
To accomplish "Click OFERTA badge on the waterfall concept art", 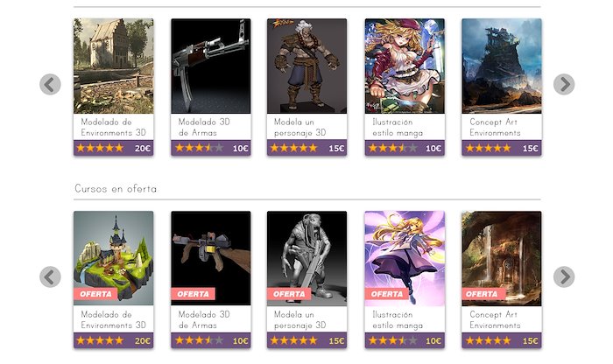I will (x=483, y=294).
